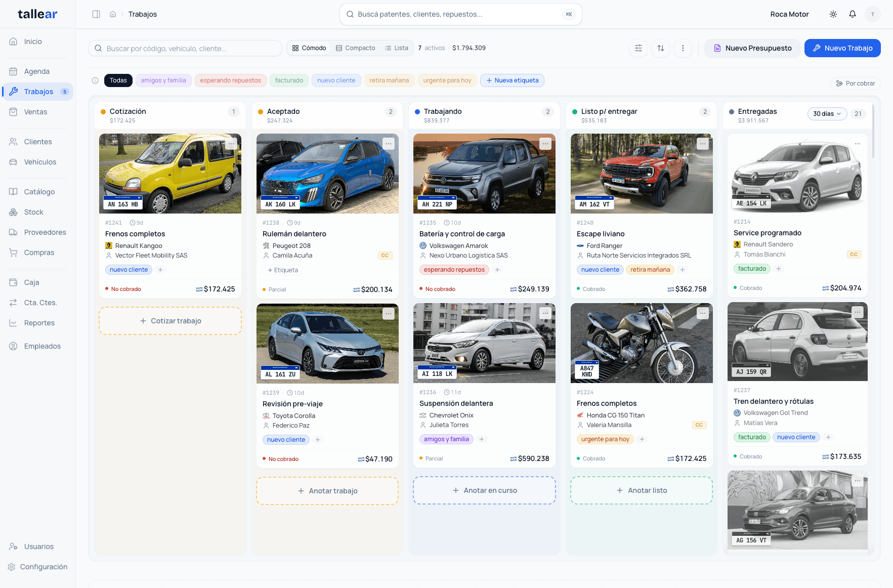This screenshot has width=893, height=588.
Task: Filter by retira mañana tag chip
Action: coord(389,80)
